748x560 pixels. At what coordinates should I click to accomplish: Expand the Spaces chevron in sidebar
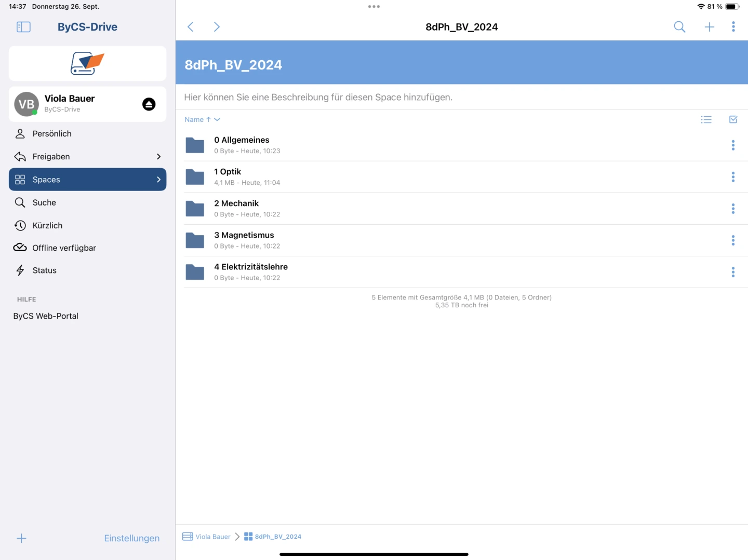[x=158, y=180]
